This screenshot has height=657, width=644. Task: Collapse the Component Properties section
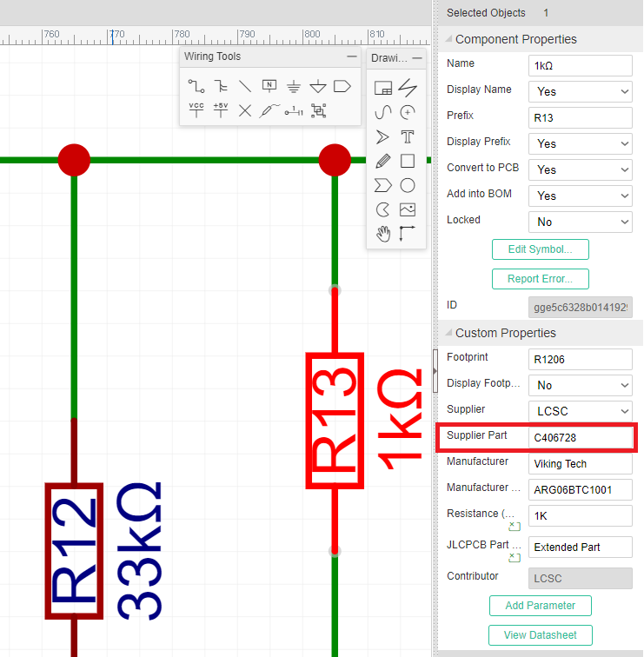click(x=448, y=39)
